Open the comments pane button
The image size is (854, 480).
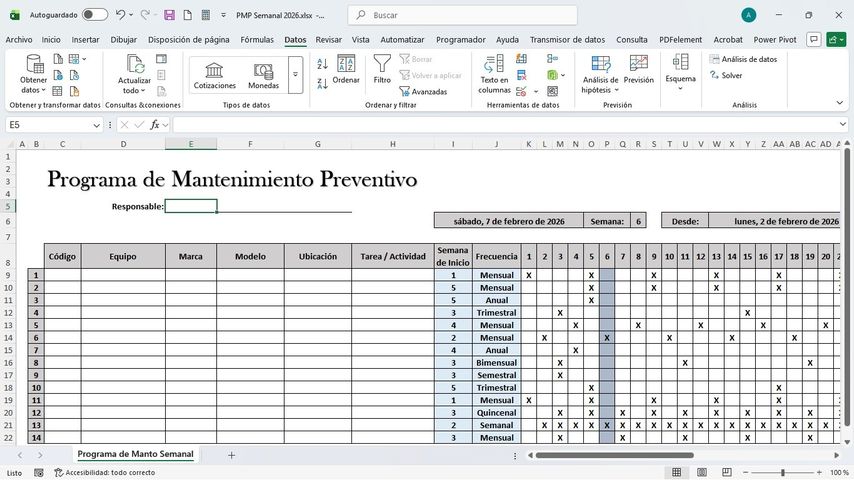point(814,39)
